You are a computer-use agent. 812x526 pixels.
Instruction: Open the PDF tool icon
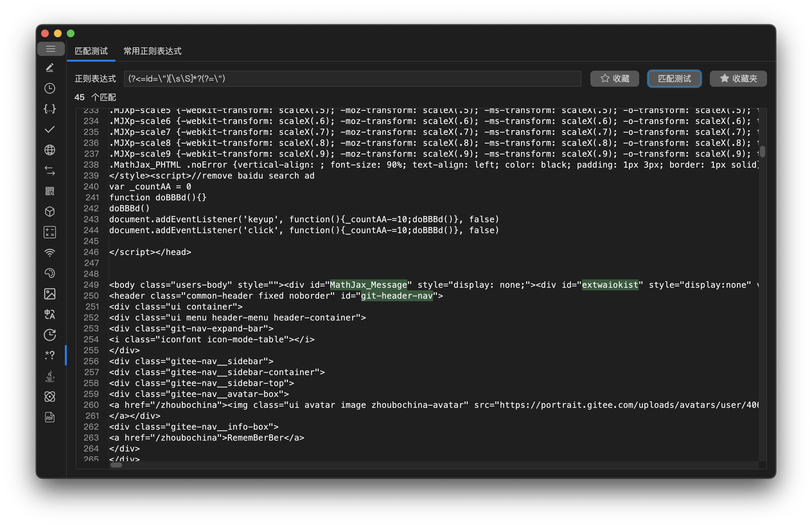pyautogui.click(x=50, y=417)
